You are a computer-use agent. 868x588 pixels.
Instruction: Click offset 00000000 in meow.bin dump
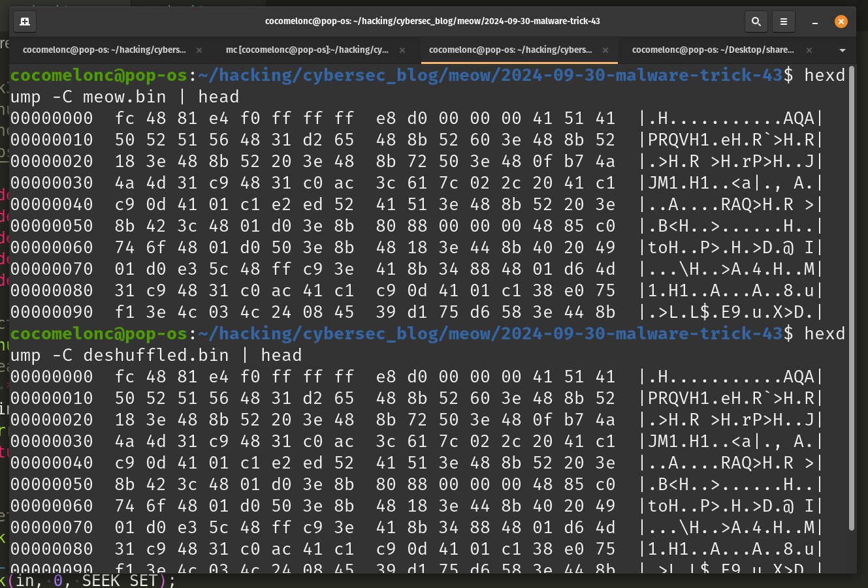(x=52, y=118)
